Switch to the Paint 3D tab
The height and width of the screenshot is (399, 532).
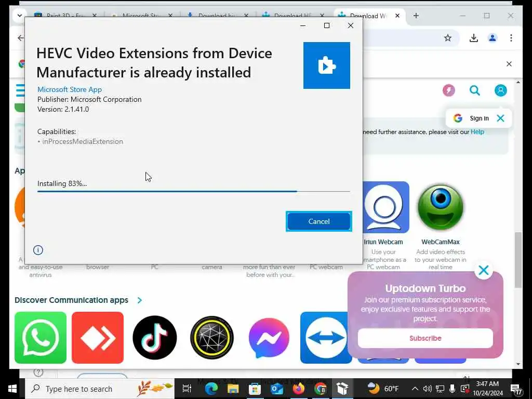(x=65, y=16)
